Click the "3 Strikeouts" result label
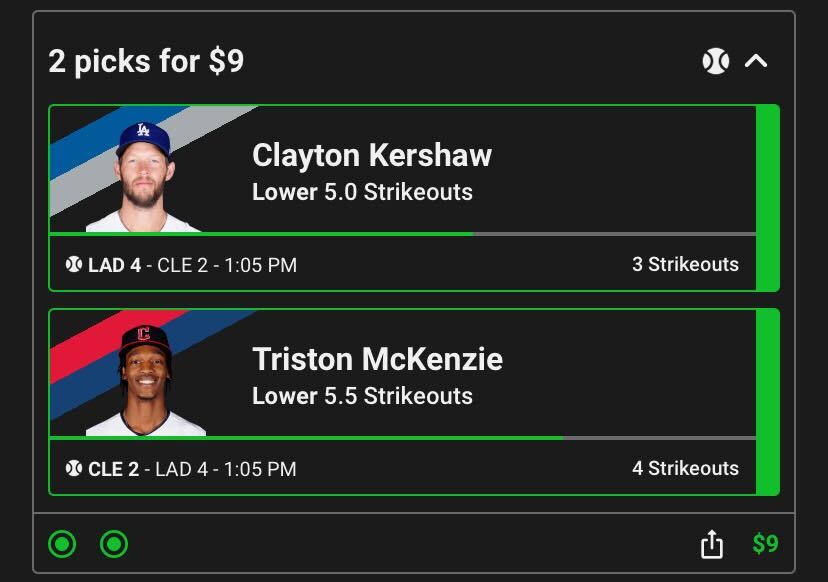This screenshot has height=582, width=828. (685, 265)
